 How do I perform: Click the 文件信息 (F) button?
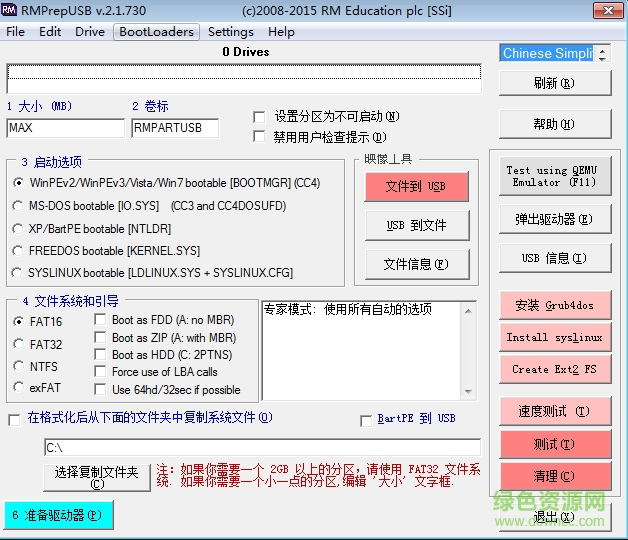click(x=417, y=264)
